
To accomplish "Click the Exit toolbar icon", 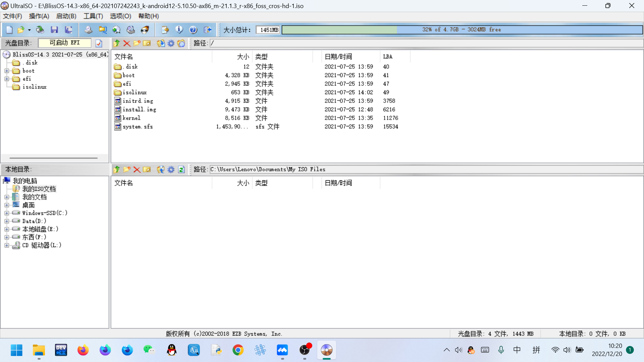I will pyautogui.click(x=208, y=30).
